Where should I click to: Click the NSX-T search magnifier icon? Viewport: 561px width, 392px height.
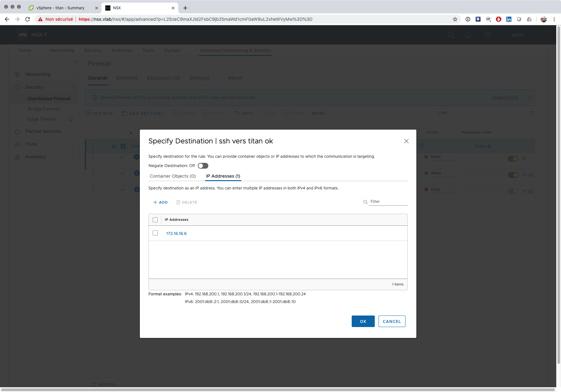451,35
